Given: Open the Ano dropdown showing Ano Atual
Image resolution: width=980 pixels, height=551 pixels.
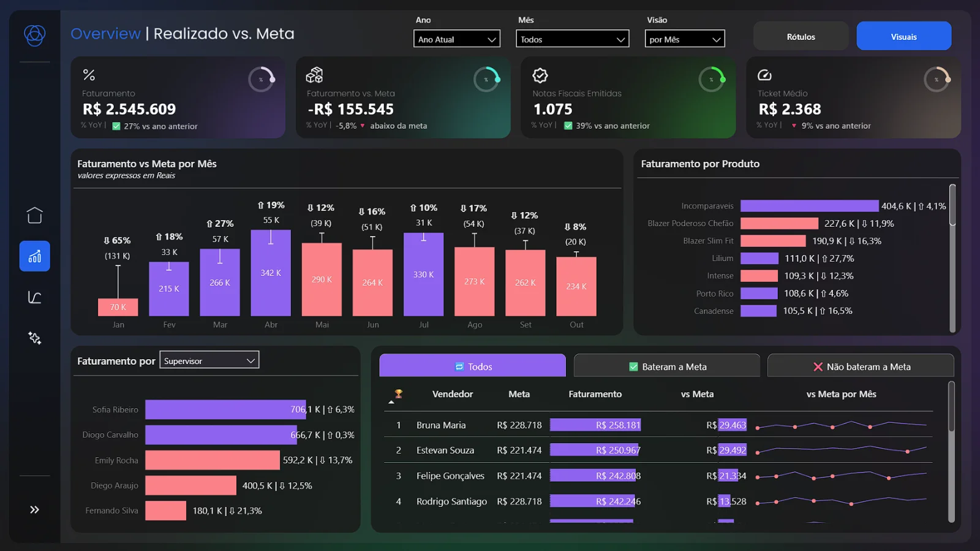Looking at the screenshot, I should pos(457,39).
